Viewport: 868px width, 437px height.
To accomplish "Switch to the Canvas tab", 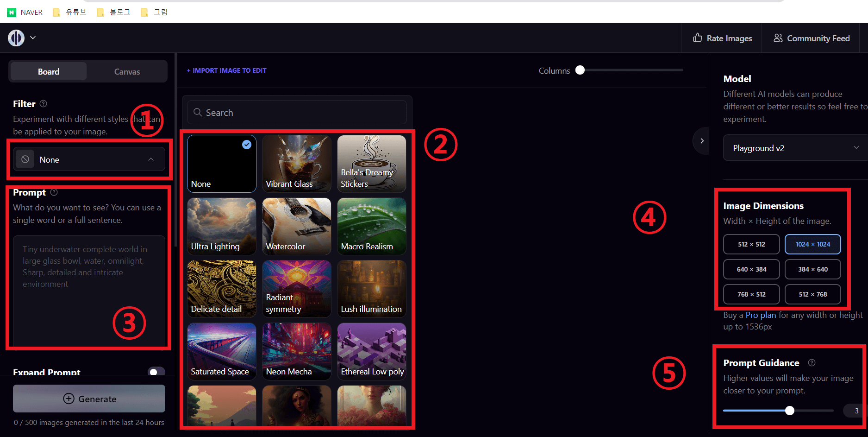I will (x=127, y=71).
